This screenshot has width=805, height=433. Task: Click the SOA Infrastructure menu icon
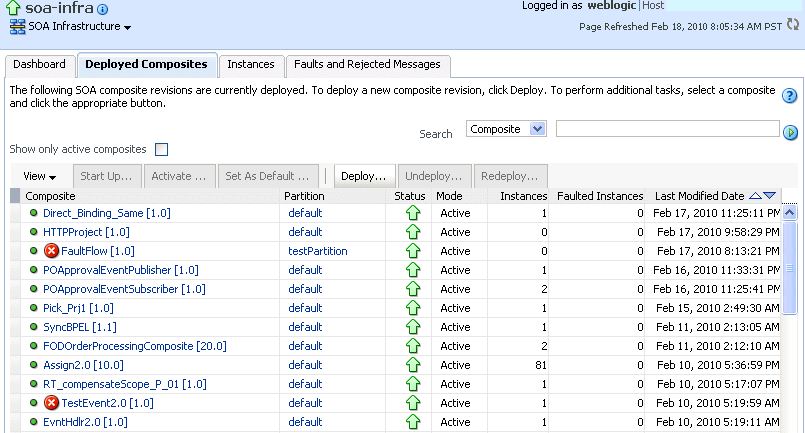tap(17, 27)
